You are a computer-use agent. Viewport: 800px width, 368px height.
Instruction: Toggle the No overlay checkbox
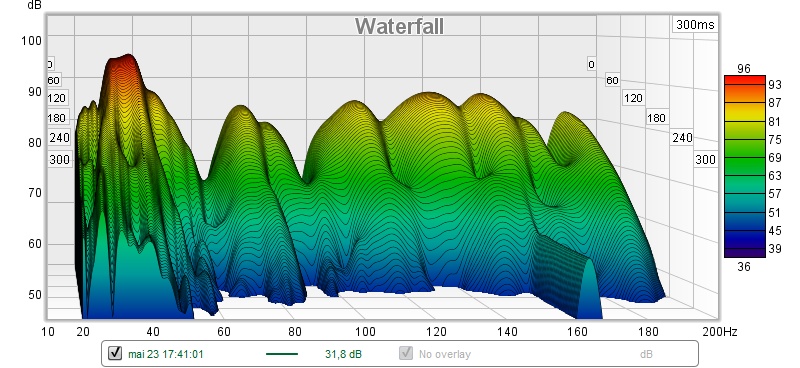coord(406,353)
